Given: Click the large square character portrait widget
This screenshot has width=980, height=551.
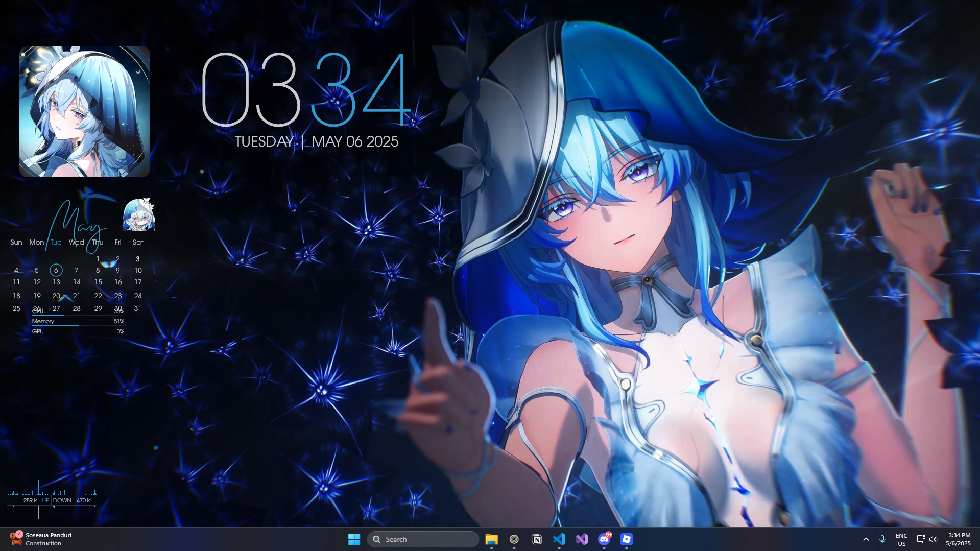Looking at the screenshot, I should click(x=85, y=112).
